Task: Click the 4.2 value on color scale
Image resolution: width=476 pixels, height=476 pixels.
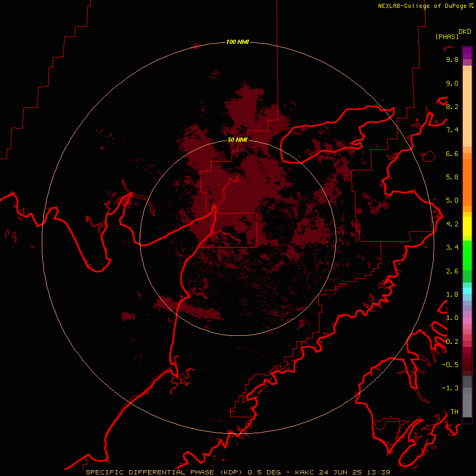Action: coord(452,224)
